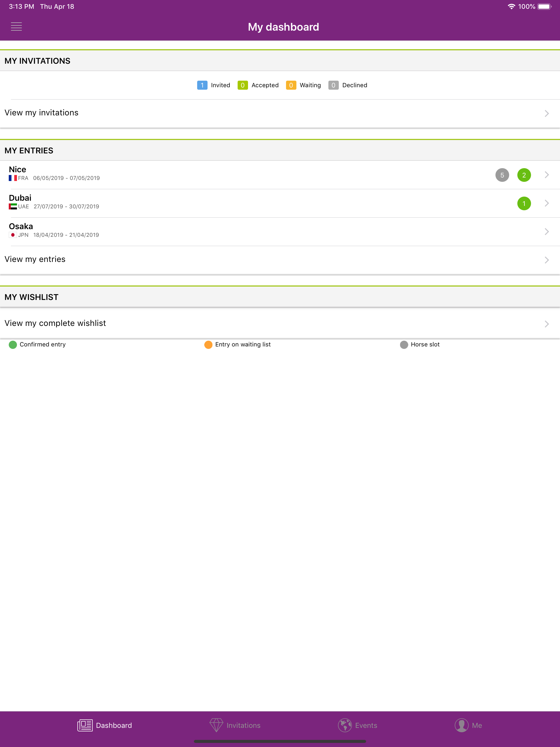Tap the gray horse slot badge 5 for Nice
The height and width of the screenshot is (747, 560).
(502, 175)
